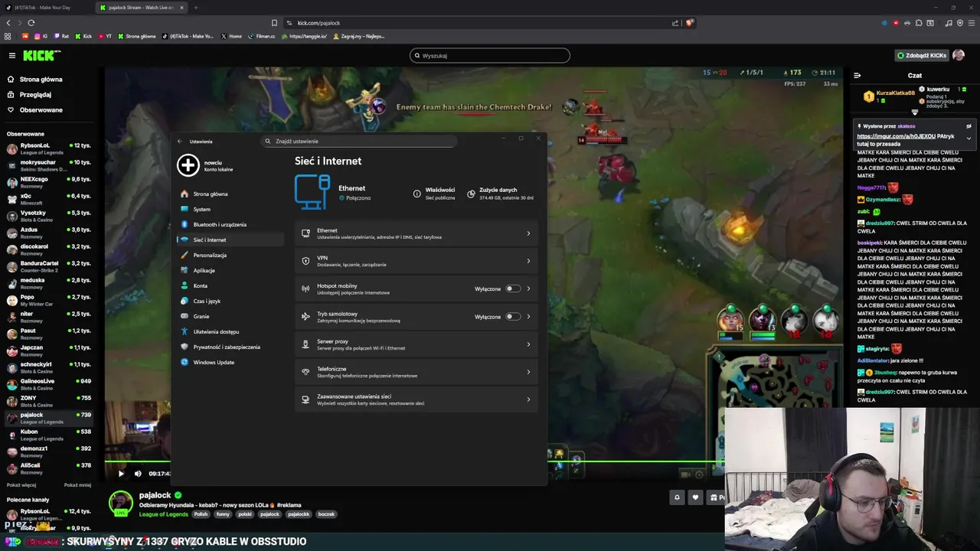Expand the VPN settings row
The width and height of the screenshot is (980, 551).
pyautogui.click(x=416, y=261)
